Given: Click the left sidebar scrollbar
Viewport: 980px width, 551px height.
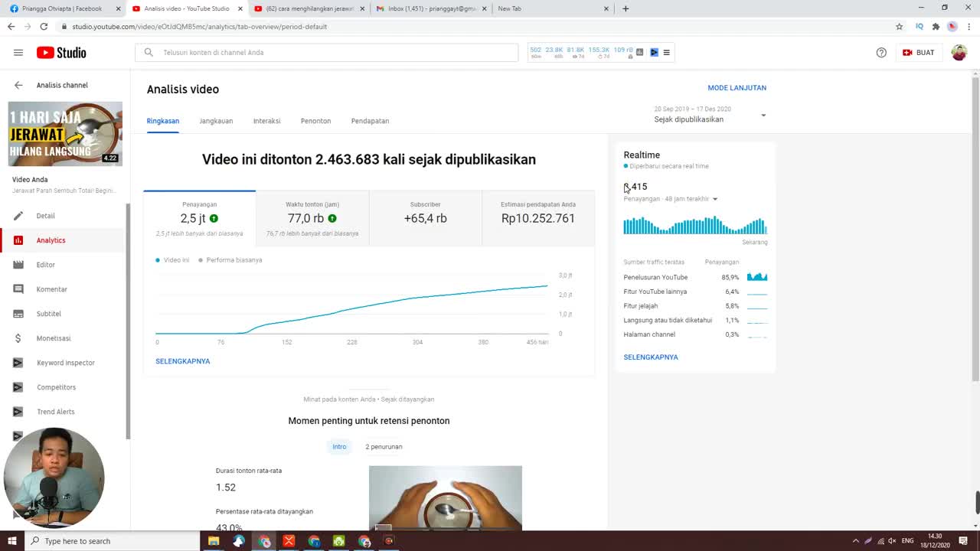Looking at the screenshot, I should click(x=128, y=321).
